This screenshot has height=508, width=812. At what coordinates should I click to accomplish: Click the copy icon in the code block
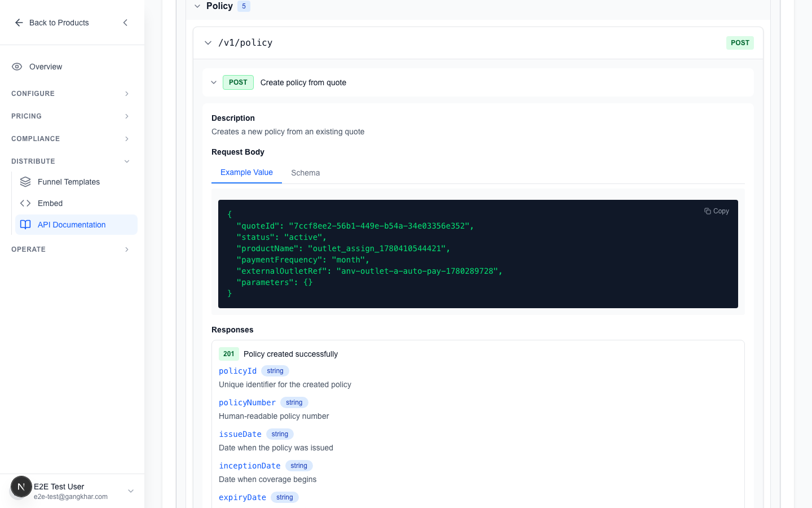pos(707,211)
